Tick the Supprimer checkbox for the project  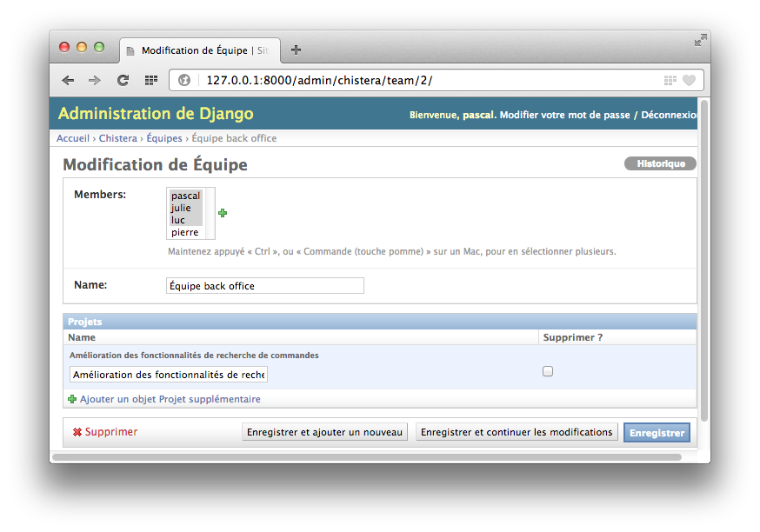[548, 371]
